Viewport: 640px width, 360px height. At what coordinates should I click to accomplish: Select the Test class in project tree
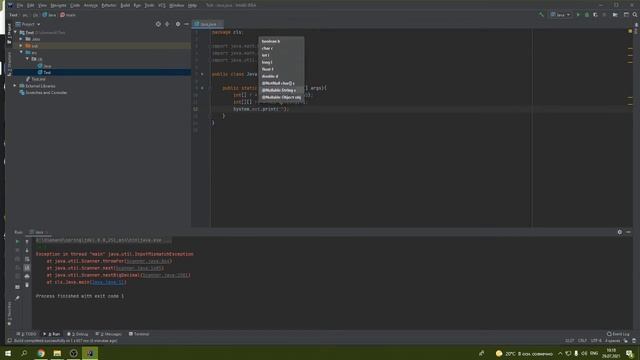(x=44, y=72)
